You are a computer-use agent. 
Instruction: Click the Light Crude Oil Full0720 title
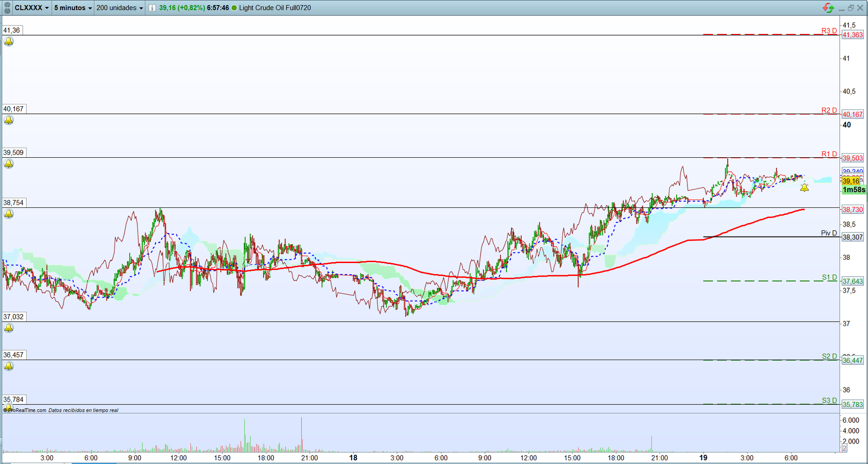[275, 8]
